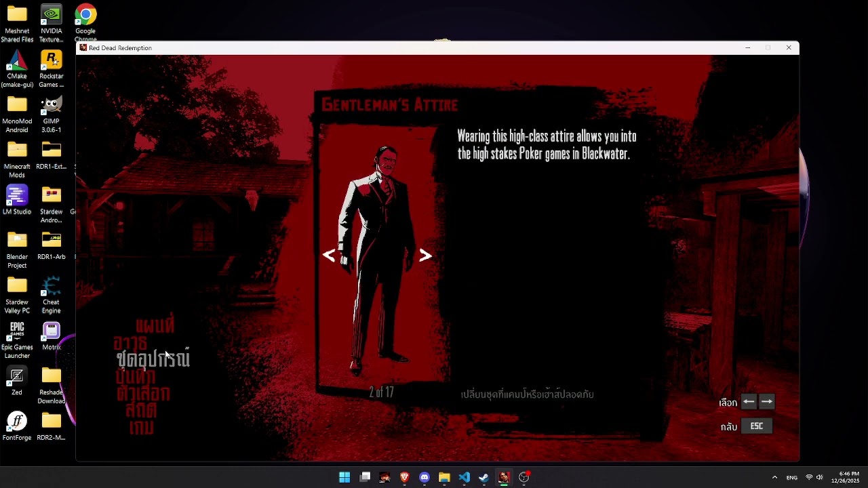Image resolution: width=868 pixels, height=488 pixels.
Task: Open Steam from the taskbar
Action: [x=484, y=477]
